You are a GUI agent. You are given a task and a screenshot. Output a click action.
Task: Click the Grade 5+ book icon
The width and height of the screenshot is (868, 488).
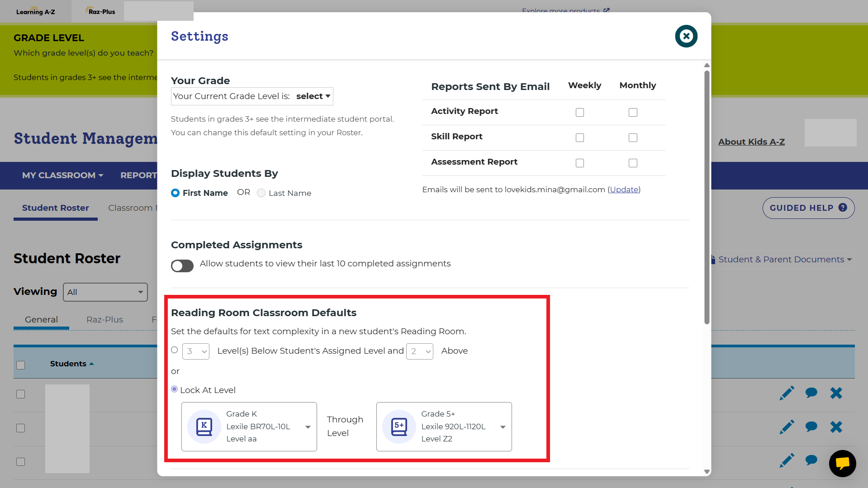pyautogui.click(x=399, y=426)
